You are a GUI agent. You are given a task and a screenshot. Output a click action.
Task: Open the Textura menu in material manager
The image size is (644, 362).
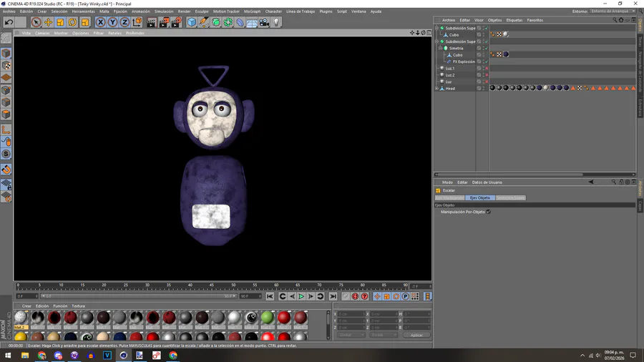point(79,306)
